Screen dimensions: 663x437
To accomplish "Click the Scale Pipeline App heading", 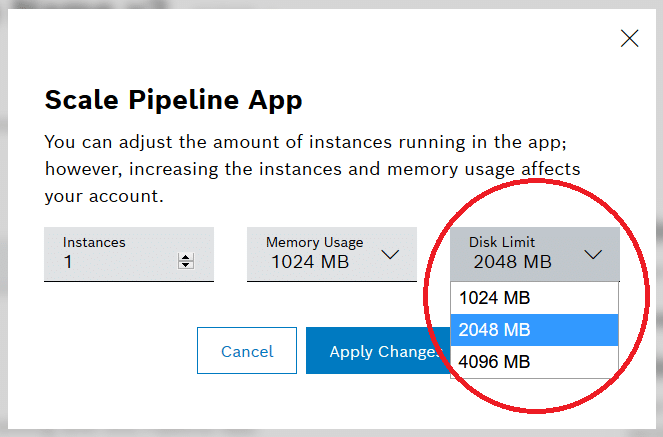I will pyautogui.click(x=173, y=101).
